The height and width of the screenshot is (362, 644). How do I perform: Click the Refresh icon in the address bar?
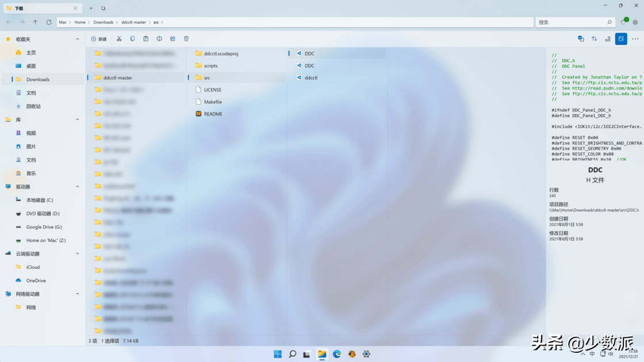[49, 22]
